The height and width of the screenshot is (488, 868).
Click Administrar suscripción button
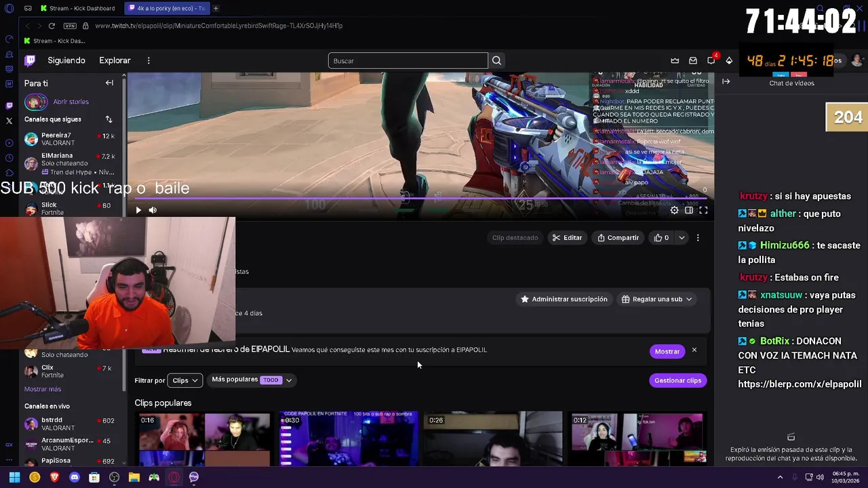coord(564,299)
